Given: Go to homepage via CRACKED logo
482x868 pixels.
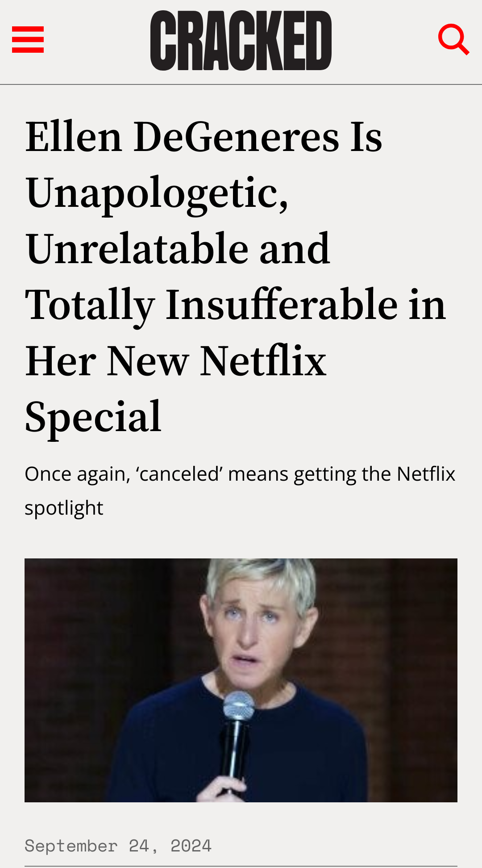Looking at the screenshot, I should (x=241, y=41).
